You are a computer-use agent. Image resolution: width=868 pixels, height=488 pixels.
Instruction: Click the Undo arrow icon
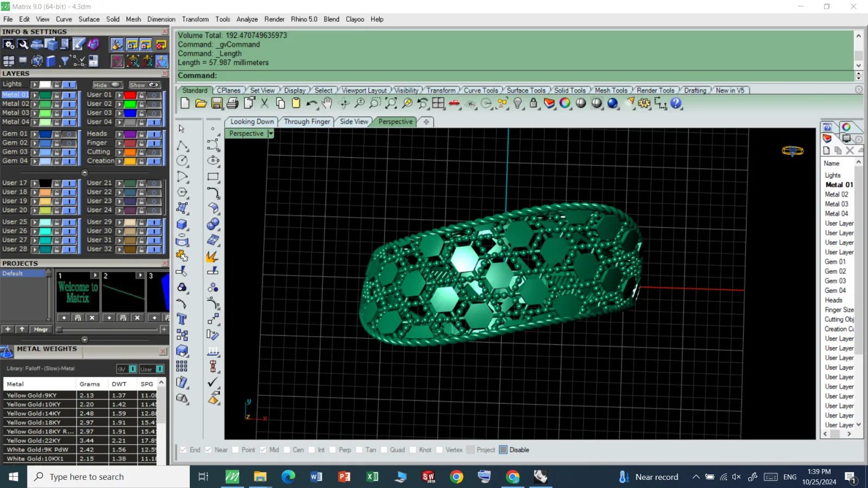[311, 103]
